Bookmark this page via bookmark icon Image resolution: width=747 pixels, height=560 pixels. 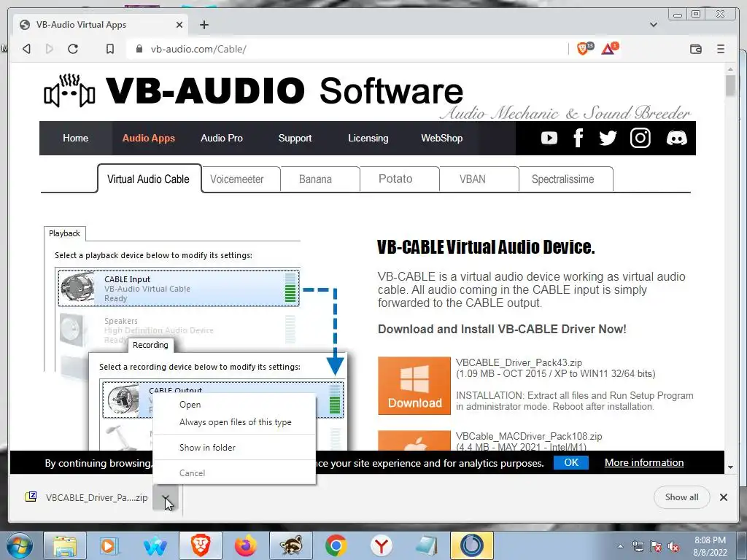point(110,49)
